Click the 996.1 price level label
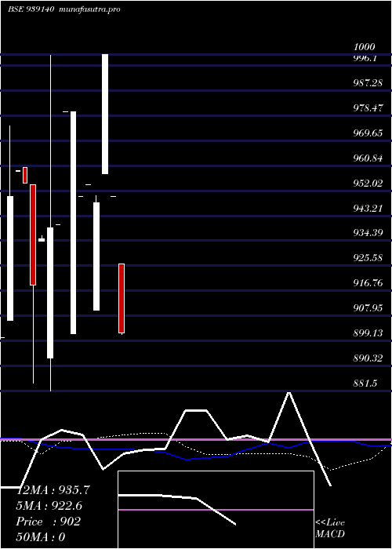The width and height of the screenshot is (392, 549). (x=365, y=58)
